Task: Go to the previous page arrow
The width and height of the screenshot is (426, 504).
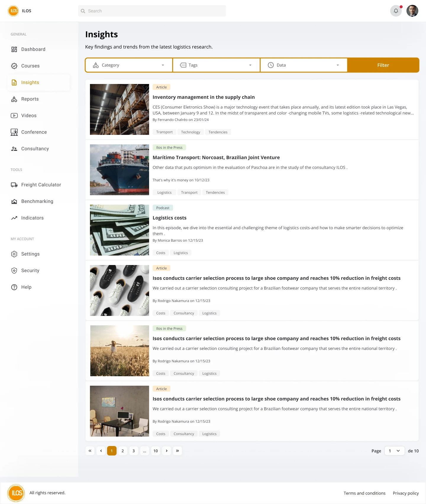Action: (x=101, y=451)
